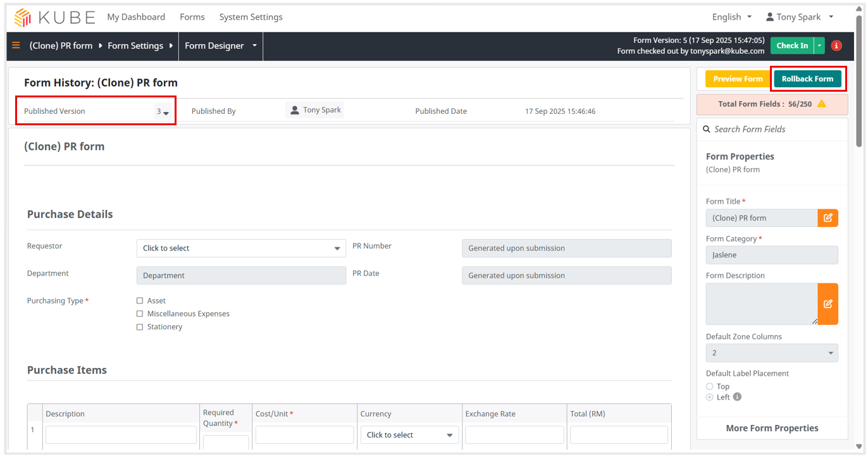Click the KUBE logo

[54, 17]
